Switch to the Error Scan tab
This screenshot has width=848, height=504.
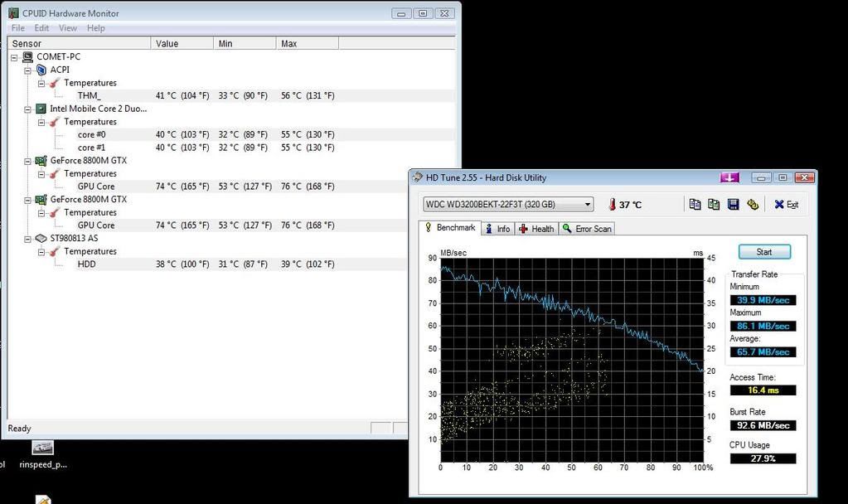click(587, 229)
